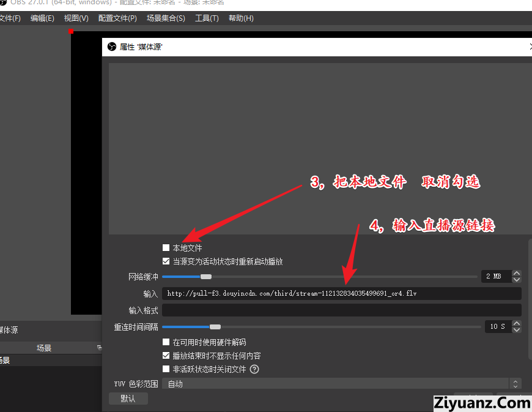Click the 输入 URL text field

point(341,294)
